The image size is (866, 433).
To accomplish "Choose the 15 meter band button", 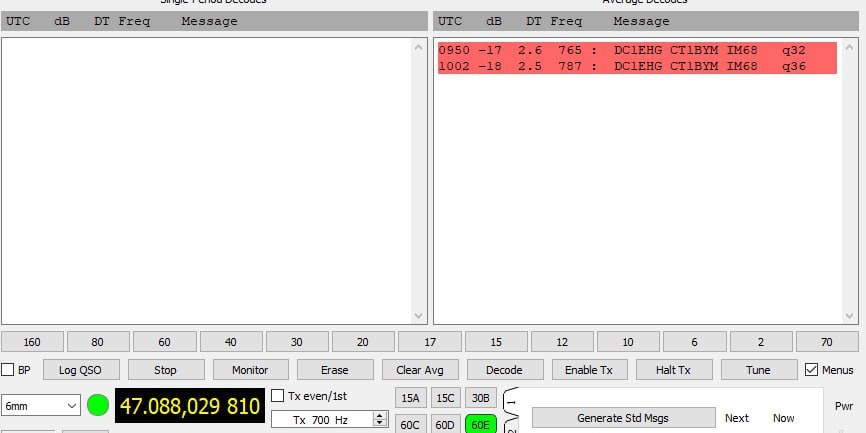I will [x=496, y=342].
